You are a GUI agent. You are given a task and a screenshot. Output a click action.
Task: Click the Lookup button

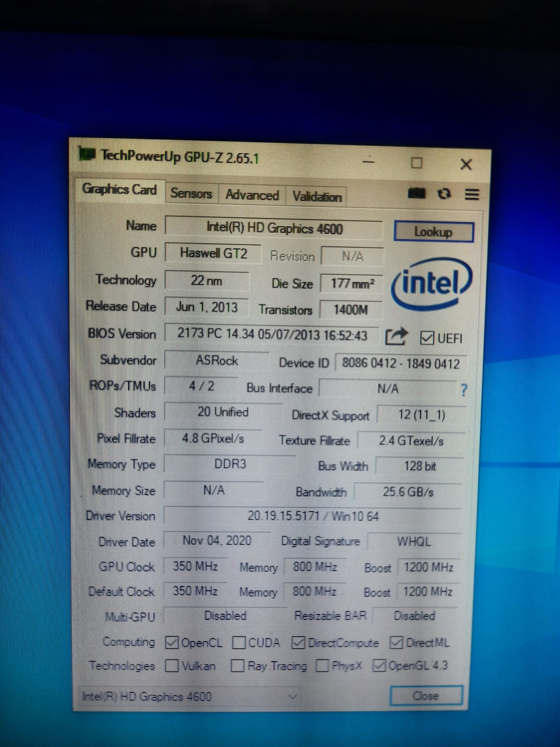(x=433, y=232)
